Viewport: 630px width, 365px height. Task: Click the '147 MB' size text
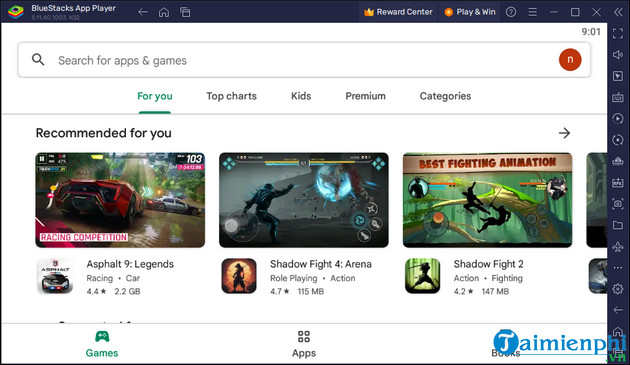(495, 291)
